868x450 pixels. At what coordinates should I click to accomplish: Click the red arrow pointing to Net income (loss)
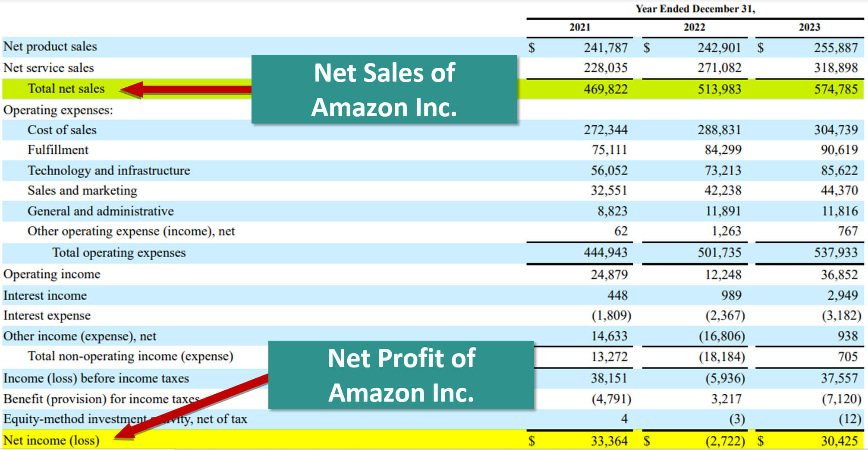coord(194,406)
